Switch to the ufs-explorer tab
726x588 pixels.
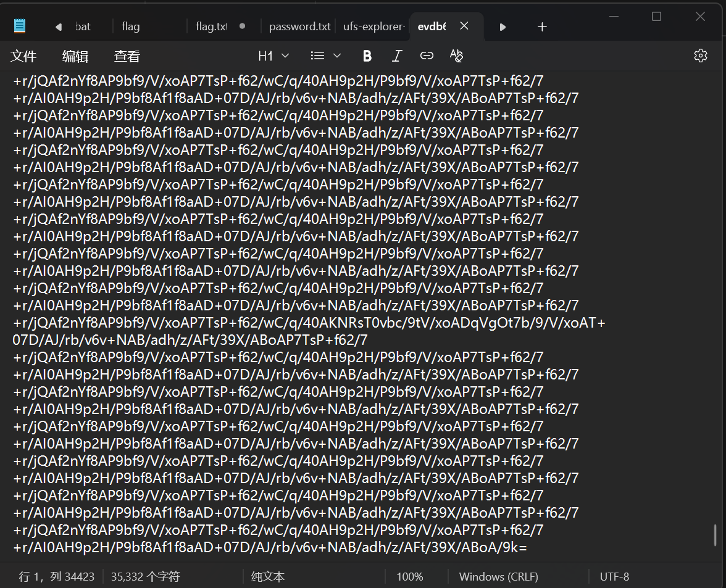373,27
